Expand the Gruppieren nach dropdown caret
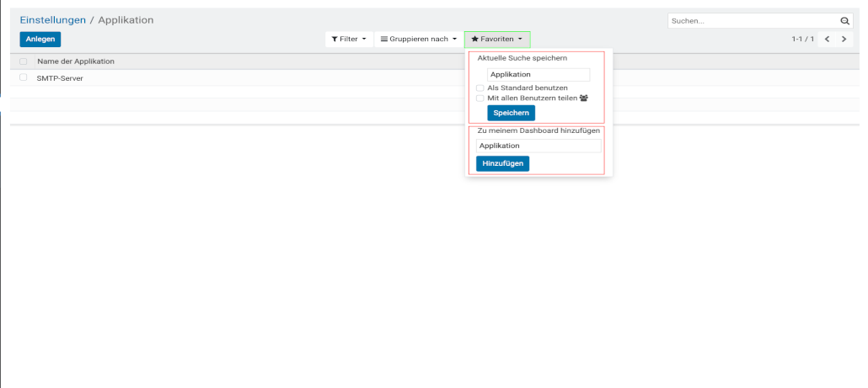868x388 pixels. pyautogui.click(x=454, y=40)
